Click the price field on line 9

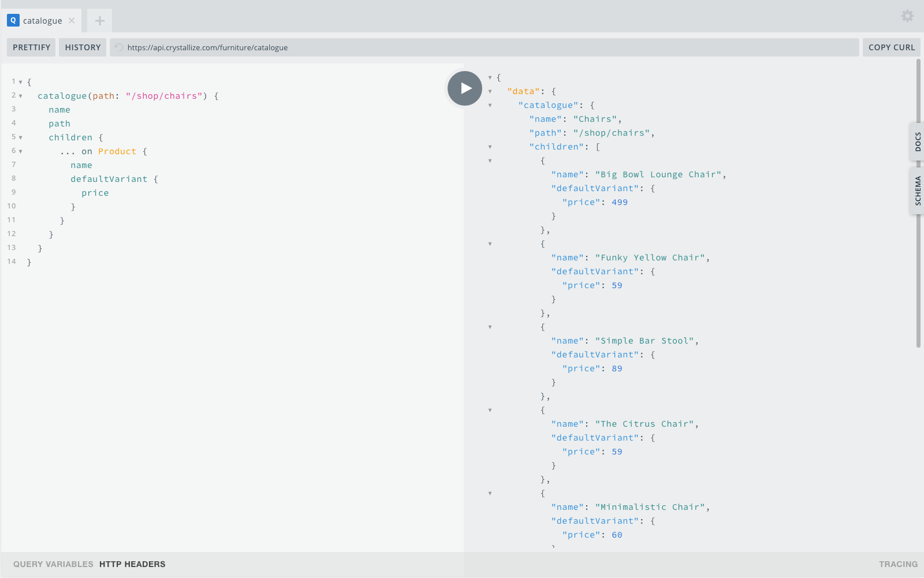[95, 193]
